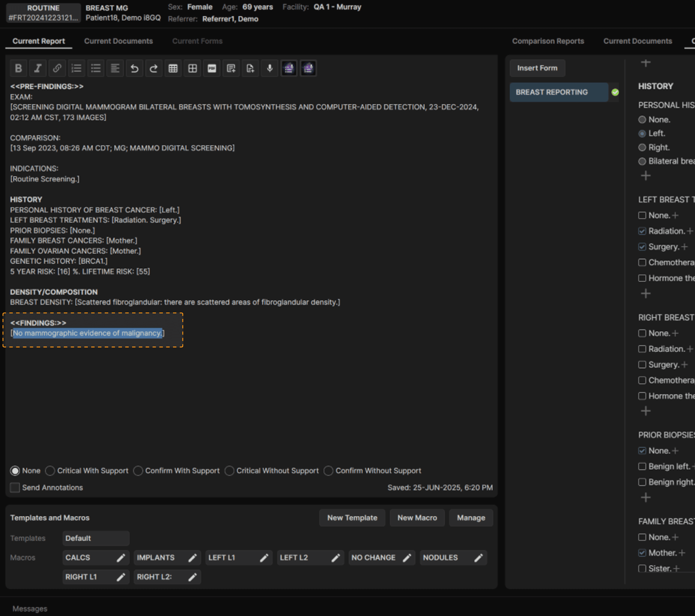Open the left Current Documents tab
The image size is (695, 616).
[118, 41]
